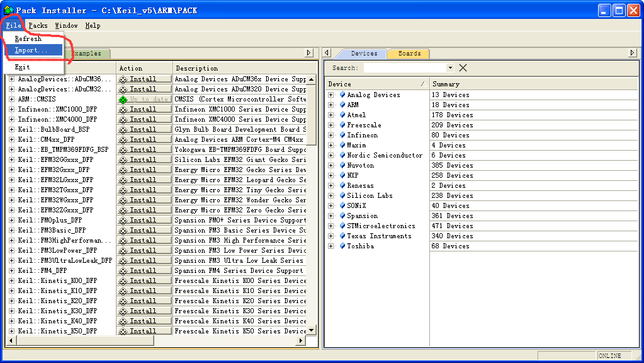This screenshot has width=644, height=363.
Task: Open the Window menu
Action: [66, 25]
